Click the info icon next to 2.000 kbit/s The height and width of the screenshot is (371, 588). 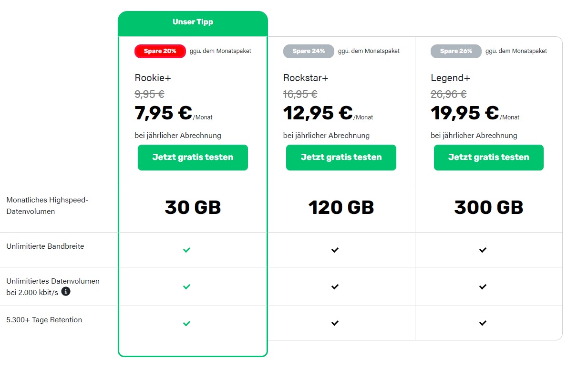tap(65, 292)
